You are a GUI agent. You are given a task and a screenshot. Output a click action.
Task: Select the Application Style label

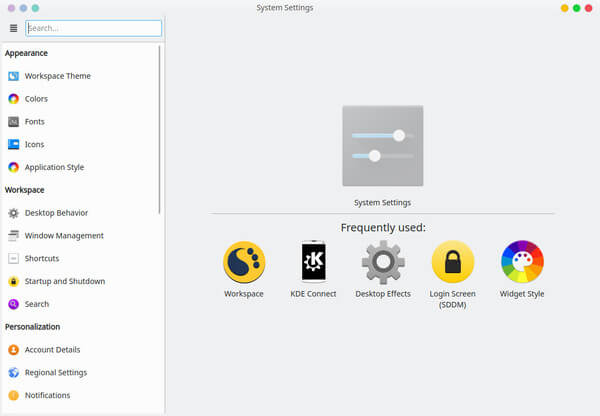pyautogui.click(x=54, y=168)
